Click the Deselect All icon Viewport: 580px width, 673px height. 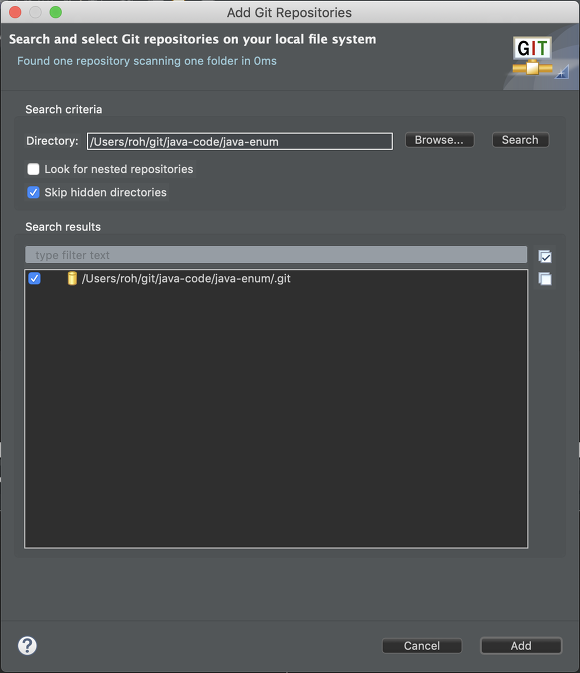(x=545, y=279)
